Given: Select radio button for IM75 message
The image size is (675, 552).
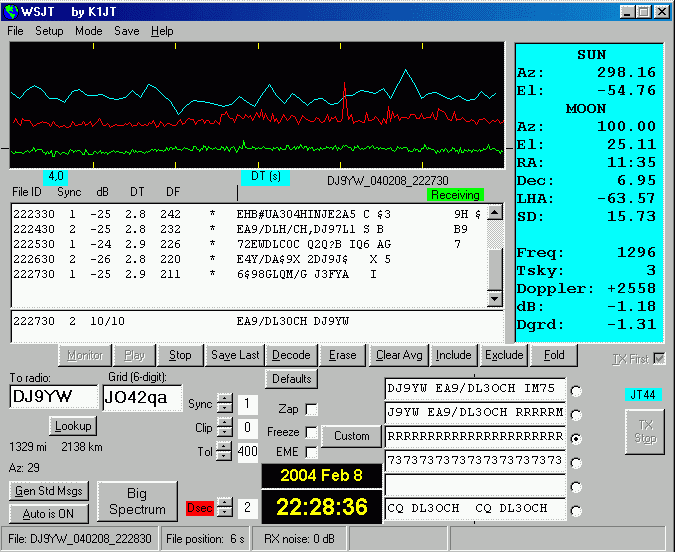Looking at the screenshot, I should click(x=576, y=391).
